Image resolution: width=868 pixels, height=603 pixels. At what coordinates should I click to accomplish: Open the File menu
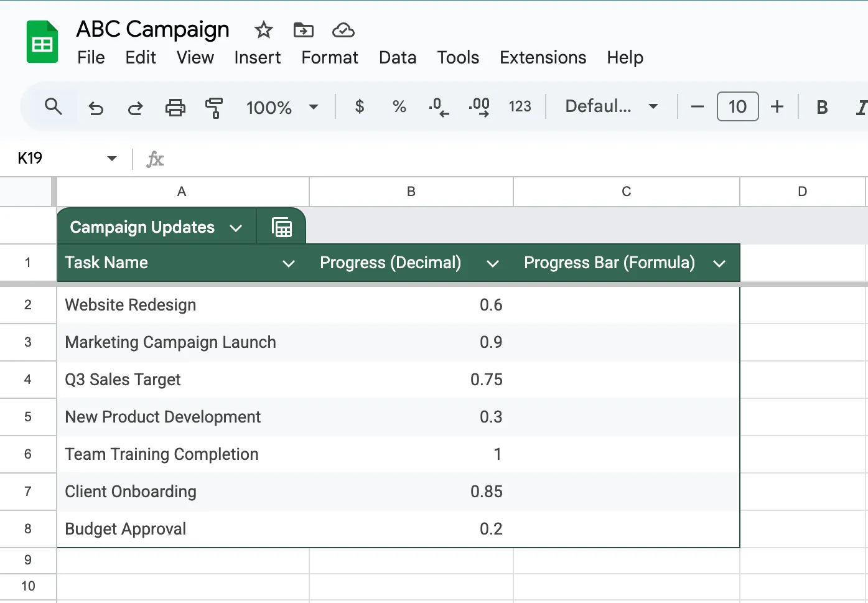tap(91, 57)
